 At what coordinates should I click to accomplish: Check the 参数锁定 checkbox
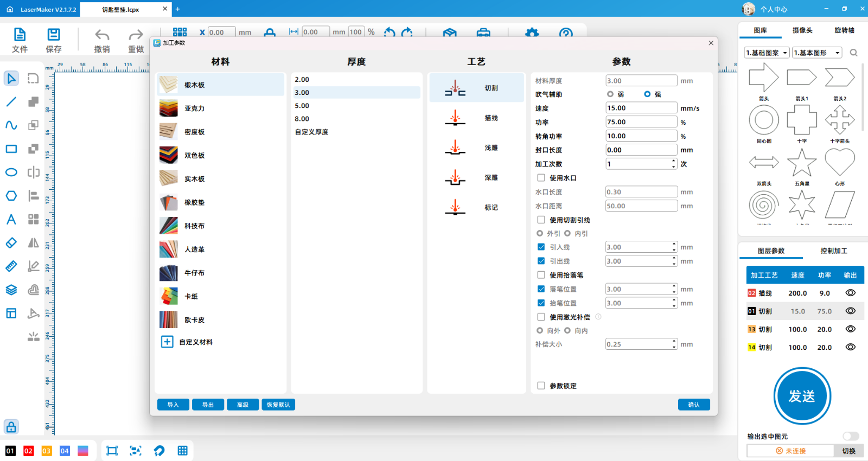(x=541, y=386)
